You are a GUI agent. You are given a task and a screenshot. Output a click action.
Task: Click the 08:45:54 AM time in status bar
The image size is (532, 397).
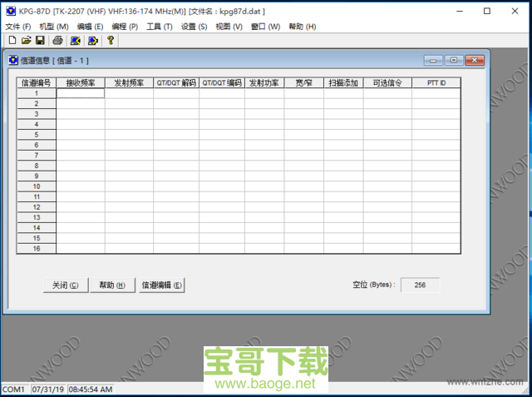pyautogui.click(x=91, y=390)
